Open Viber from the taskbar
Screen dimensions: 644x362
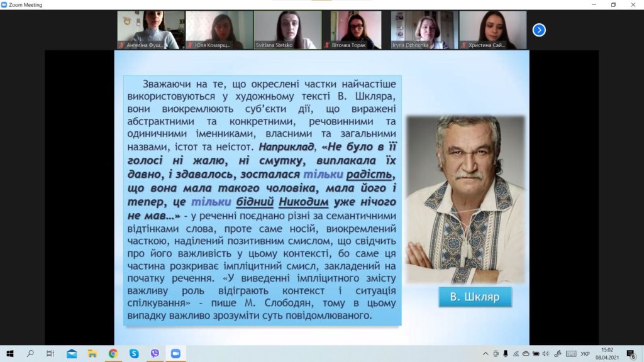tap(155, 354)
